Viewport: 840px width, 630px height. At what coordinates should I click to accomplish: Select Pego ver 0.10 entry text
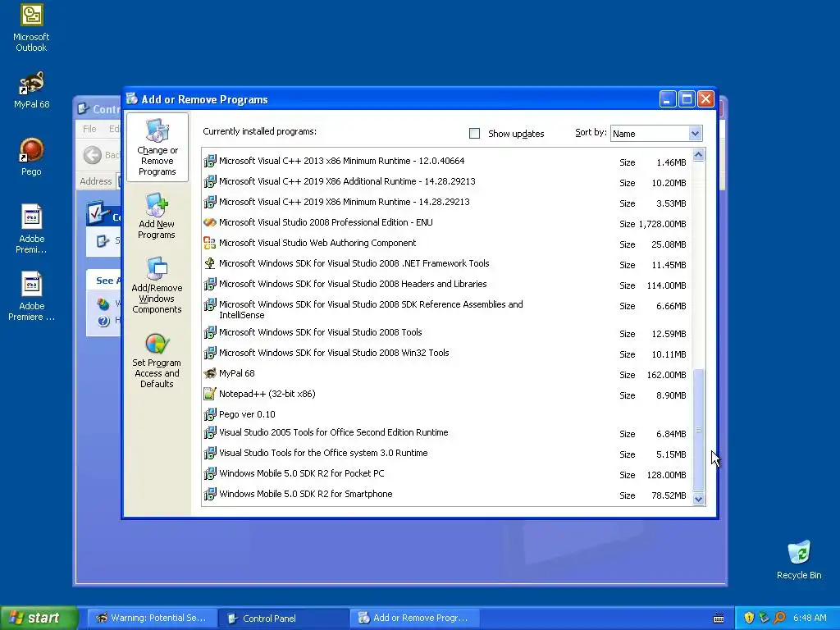point(247,414)
